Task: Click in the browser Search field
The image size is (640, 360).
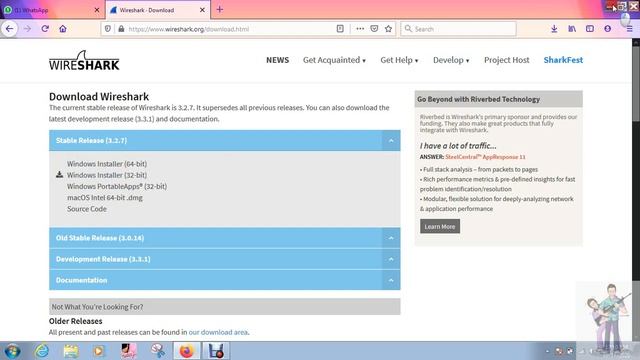Action: 458,29
